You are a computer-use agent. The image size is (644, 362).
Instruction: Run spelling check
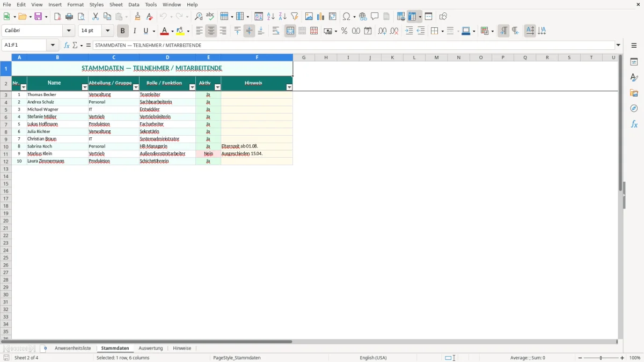[x=210, y=17]
